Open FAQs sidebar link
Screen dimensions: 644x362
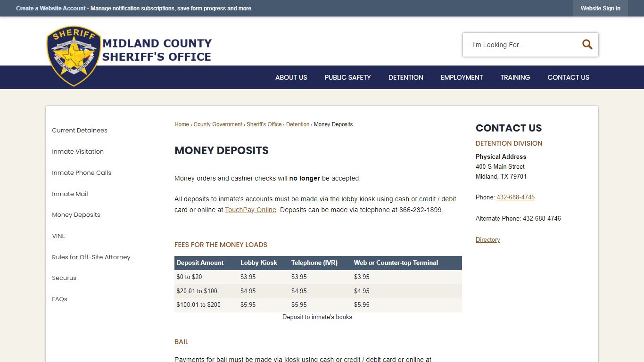coord(59,299)
